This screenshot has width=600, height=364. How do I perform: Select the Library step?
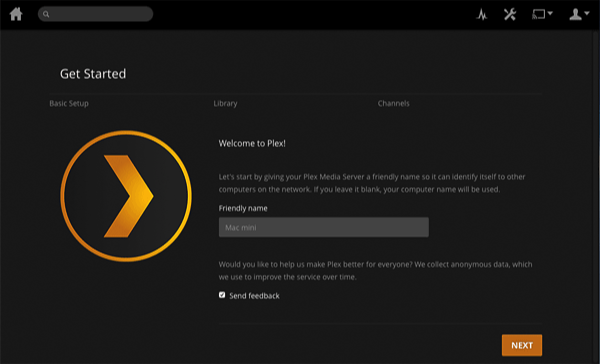(225, 103)
